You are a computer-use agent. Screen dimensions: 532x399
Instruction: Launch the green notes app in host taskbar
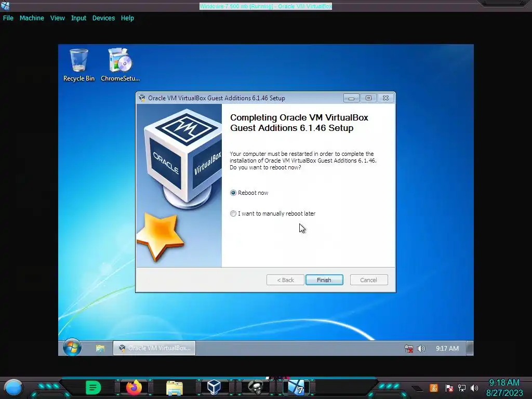coord(93,388)
